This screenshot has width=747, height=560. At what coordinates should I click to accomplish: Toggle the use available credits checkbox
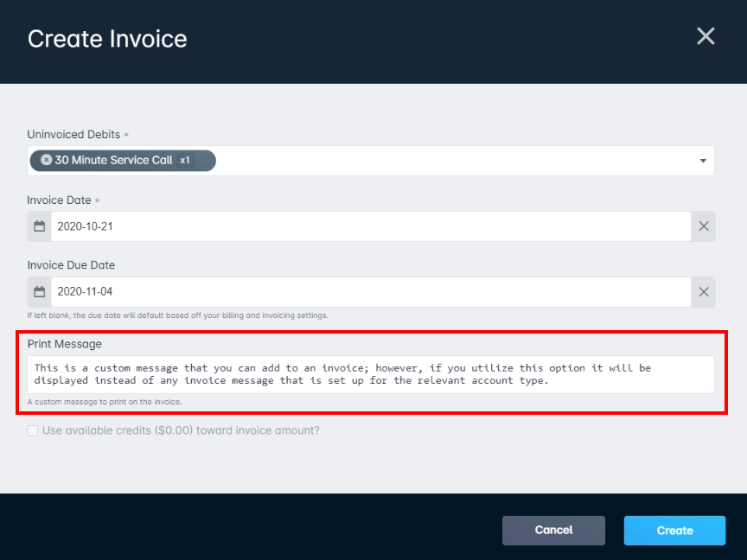click(33, 431)
